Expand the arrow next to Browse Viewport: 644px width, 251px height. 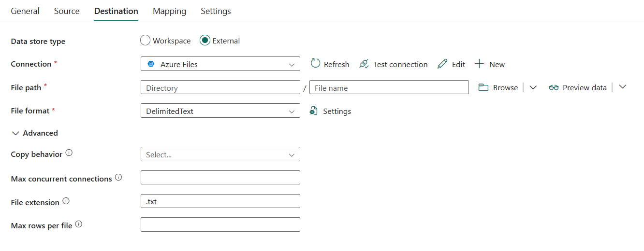point(533,87)
